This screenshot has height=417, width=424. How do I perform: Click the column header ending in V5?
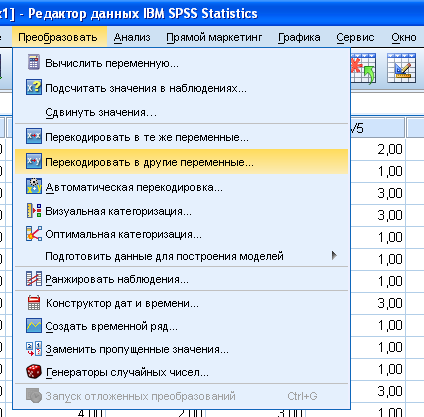(377, 128)
